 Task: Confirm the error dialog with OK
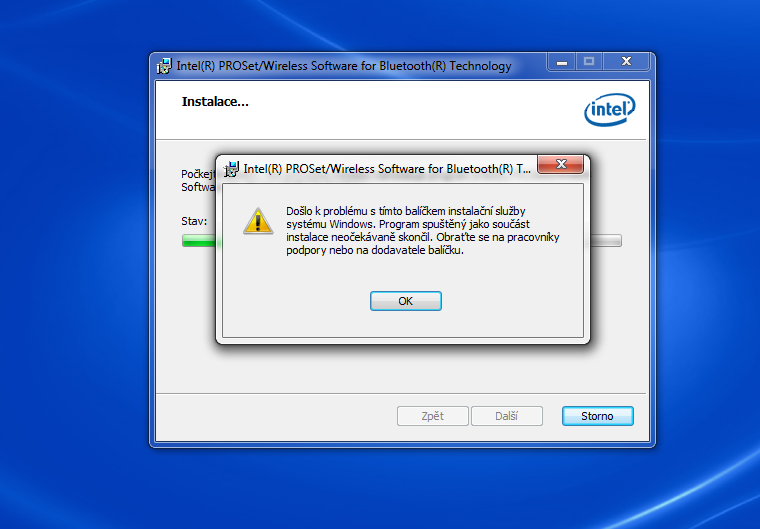(x=406, y=301)
